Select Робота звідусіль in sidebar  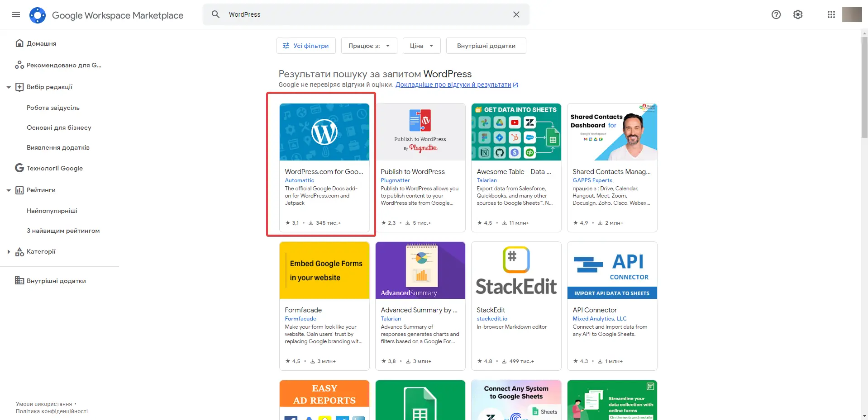(53, 108)
